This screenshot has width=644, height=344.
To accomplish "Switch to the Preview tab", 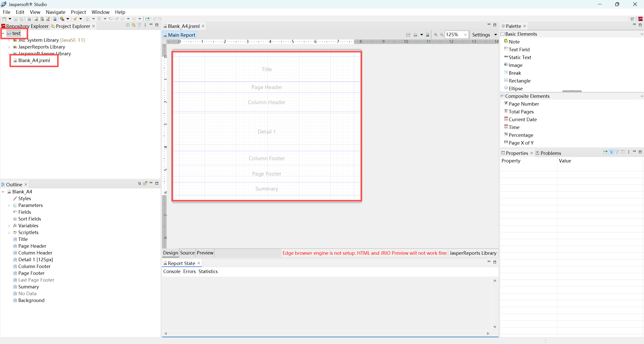I will click(x=205, y=253).
